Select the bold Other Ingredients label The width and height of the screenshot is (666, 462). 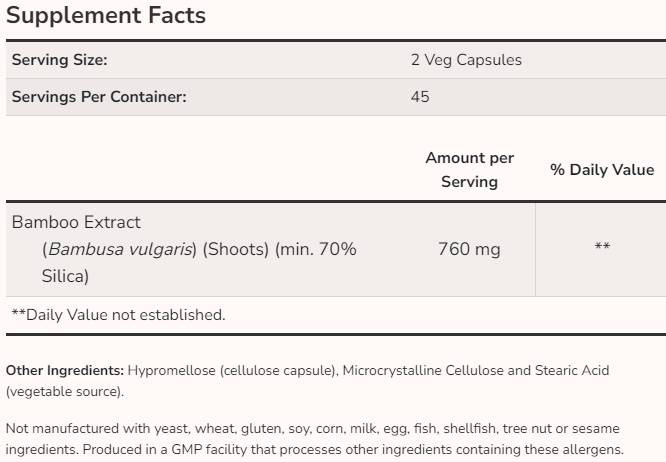point(65,370)
